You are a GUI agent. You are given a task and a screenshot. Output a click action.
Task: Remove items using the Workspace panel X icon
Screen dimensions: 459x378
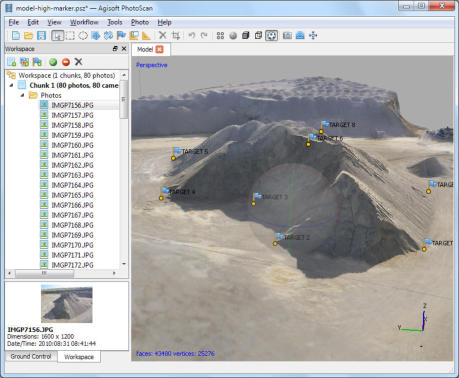point(78,62)
